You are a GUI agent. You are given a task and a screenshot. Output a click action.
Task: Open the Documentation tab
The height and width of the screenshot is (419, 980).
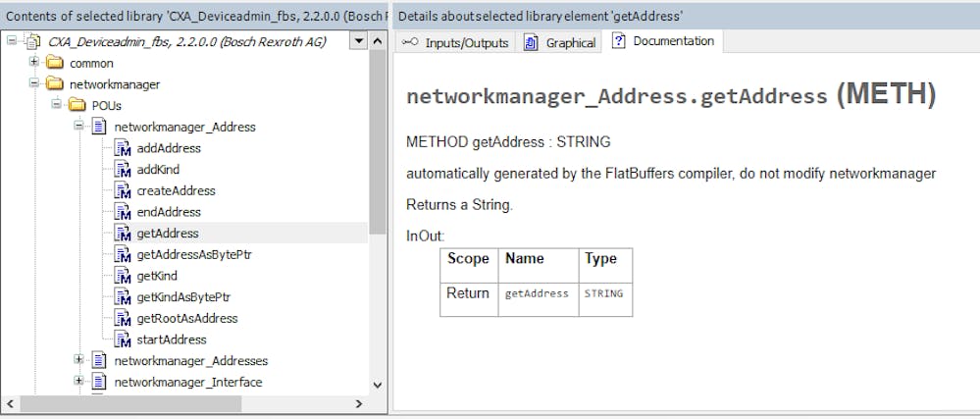tap(663, 41)
